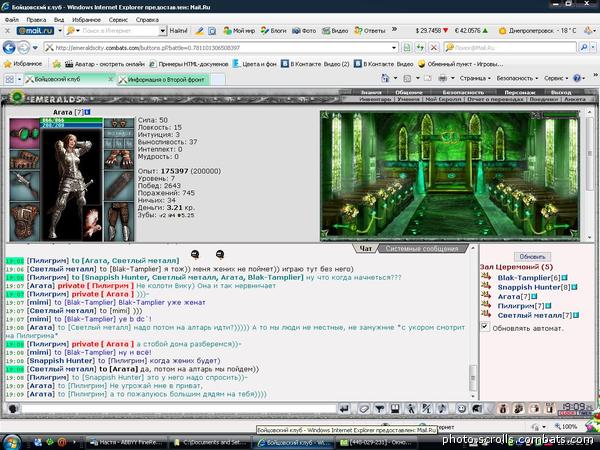Open the Знания game menu

point(371,92)
